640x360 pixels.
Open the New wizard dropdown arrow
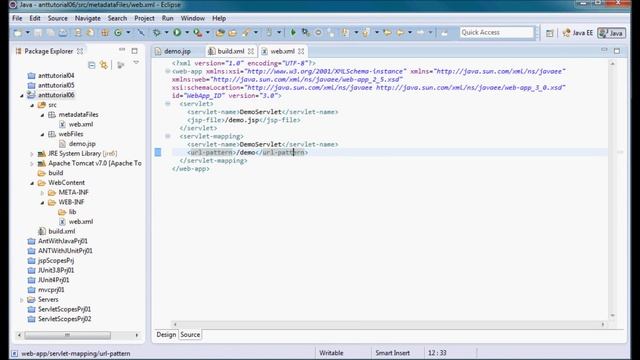(x=28, y=33)
